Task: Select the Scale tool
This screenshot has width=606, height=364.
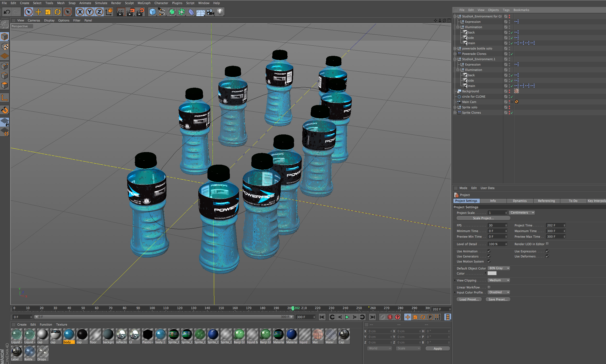Action: click(x=48, y=12)
